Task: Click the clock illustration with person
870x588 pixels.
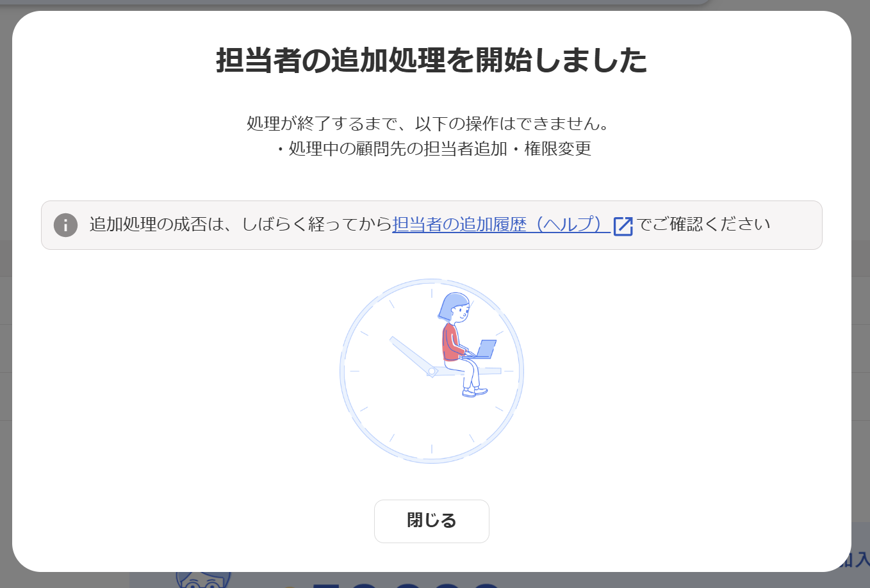Action: 432,371
